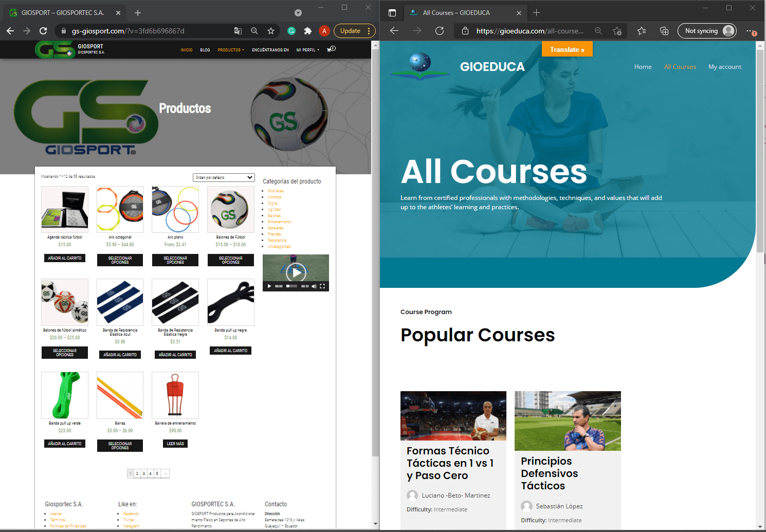Viewport: 766px width, 532px height.
Task: Open Edge Settings and more menu
Action: pyautogui.click(x=751, y=31)
